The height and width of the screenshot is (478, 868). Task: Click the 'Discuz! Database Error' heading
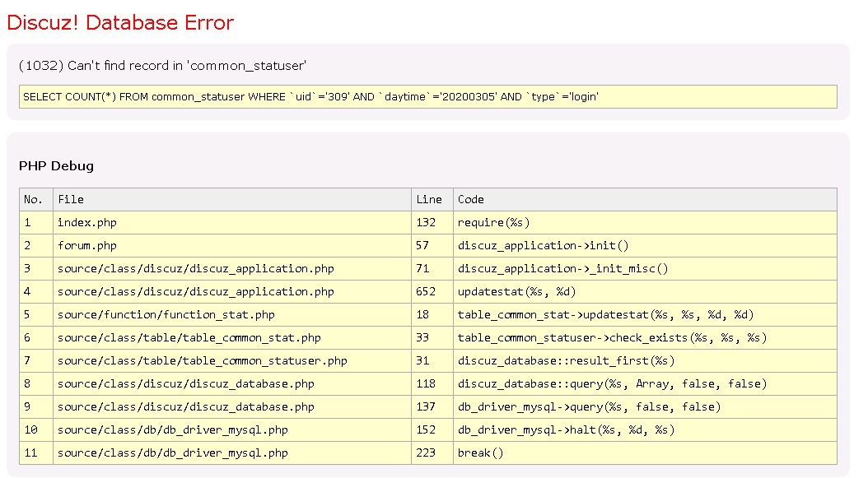click(x=120, y=23)
